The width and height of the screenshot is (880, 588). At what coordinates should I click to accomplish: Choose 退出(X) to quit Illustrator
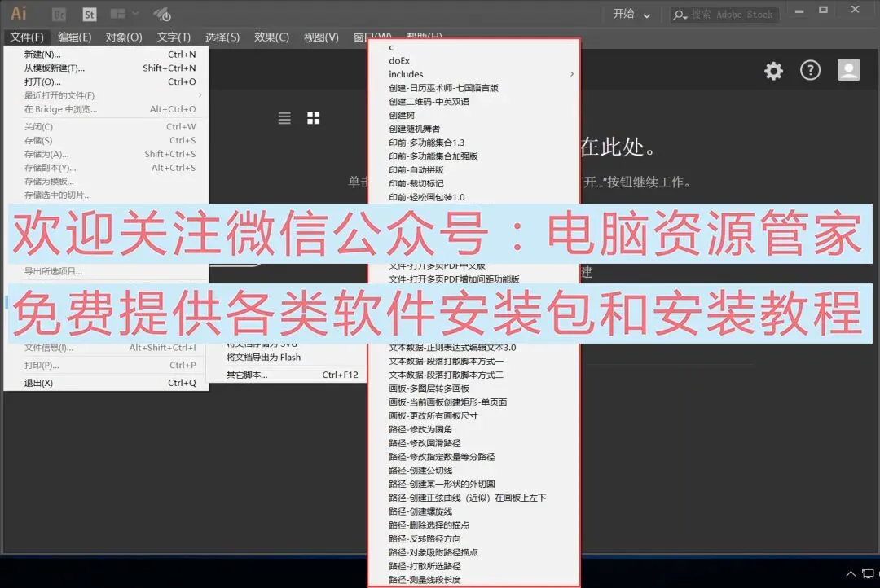[x=106, y=383]
